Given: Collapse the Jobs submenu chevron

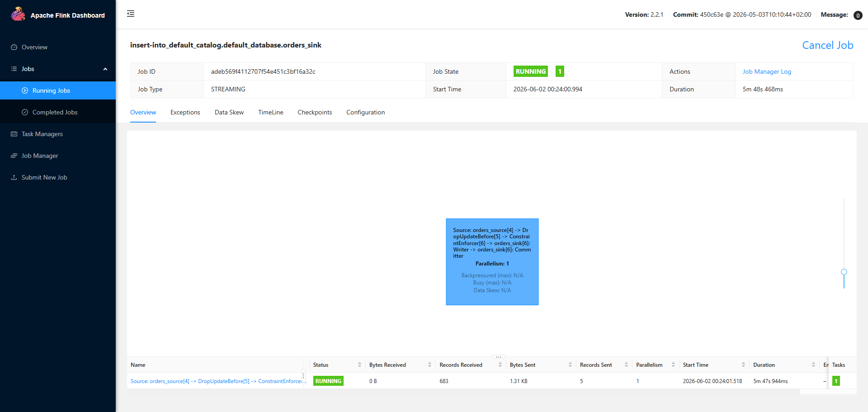Looking at the screenshot, I should (105, 69).
